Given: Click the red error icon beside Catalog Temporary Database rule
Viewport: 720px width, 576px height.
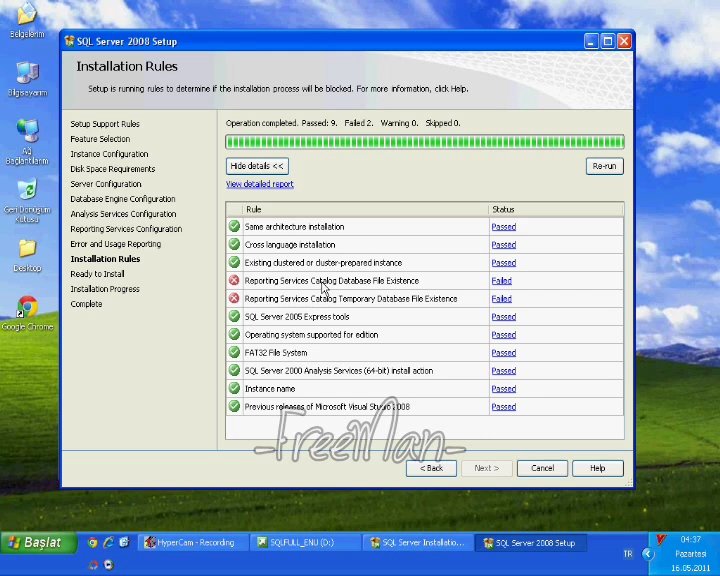Looking at the screenshot, I should point(234,298).
